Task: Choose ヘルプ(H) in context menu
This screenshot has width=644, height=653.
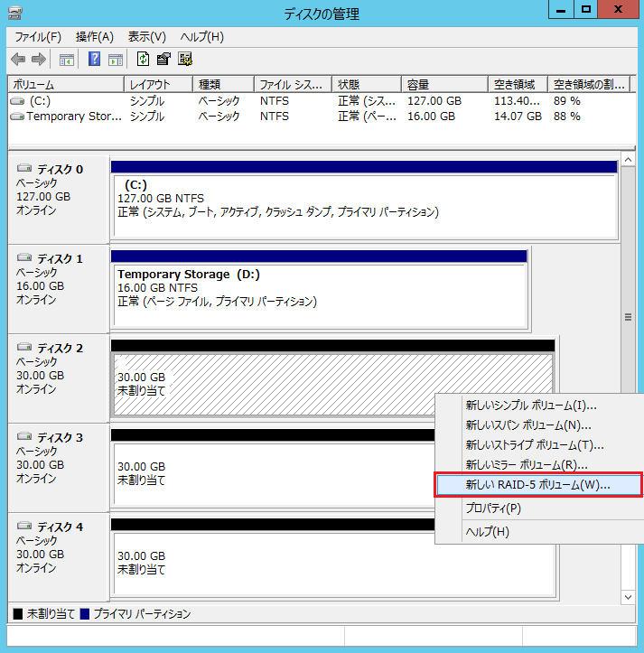Action: (x=539, y=532)
